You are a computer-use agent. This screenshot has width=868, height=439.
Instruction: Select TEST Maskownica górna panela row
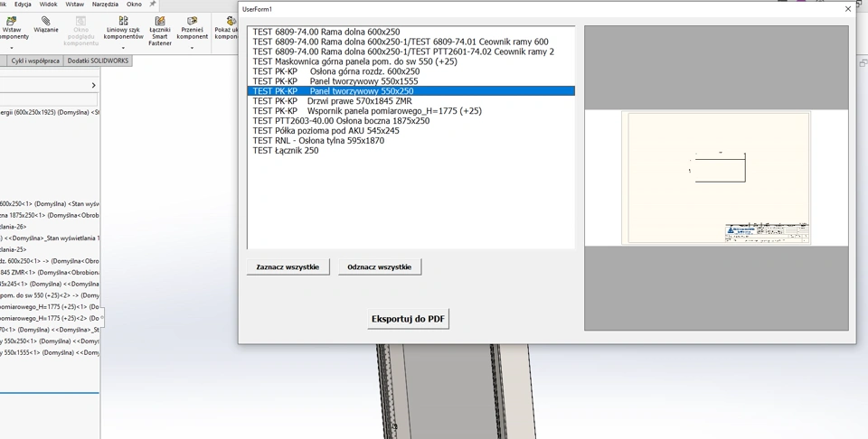coord(410,61)
